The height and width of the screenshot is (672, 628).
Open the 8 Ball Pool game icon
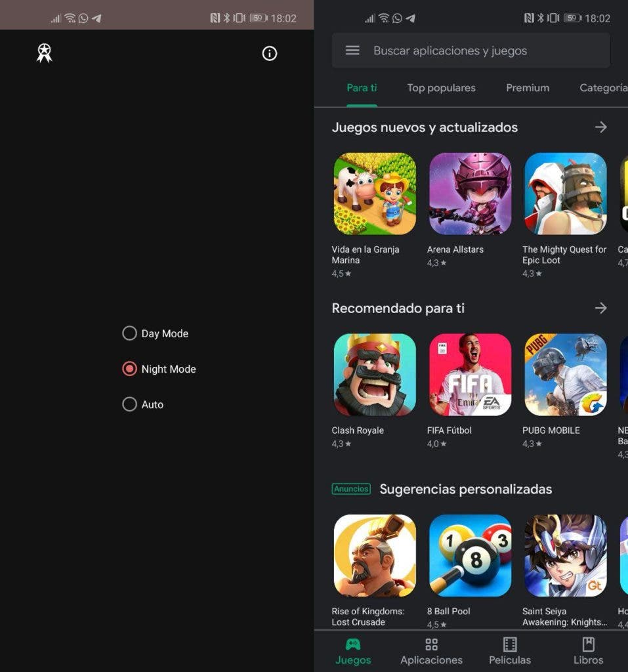point(470,555)
